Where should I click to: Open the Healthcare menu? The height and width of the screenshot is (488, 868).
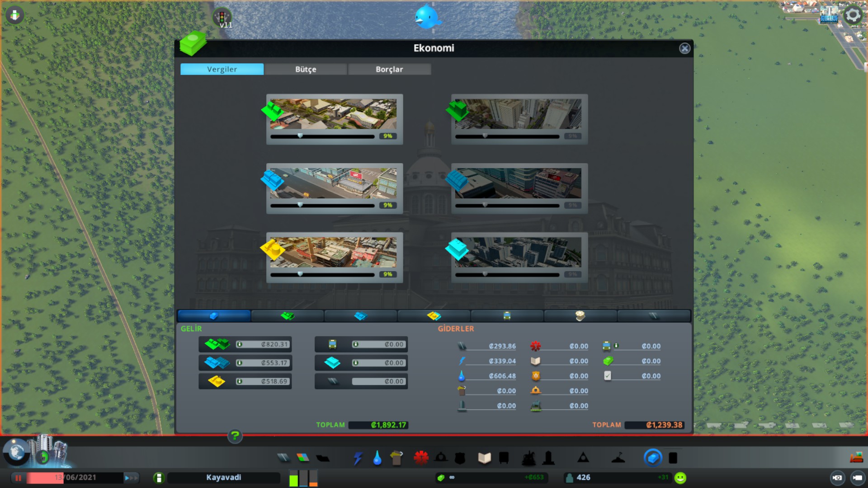[421, 458]
